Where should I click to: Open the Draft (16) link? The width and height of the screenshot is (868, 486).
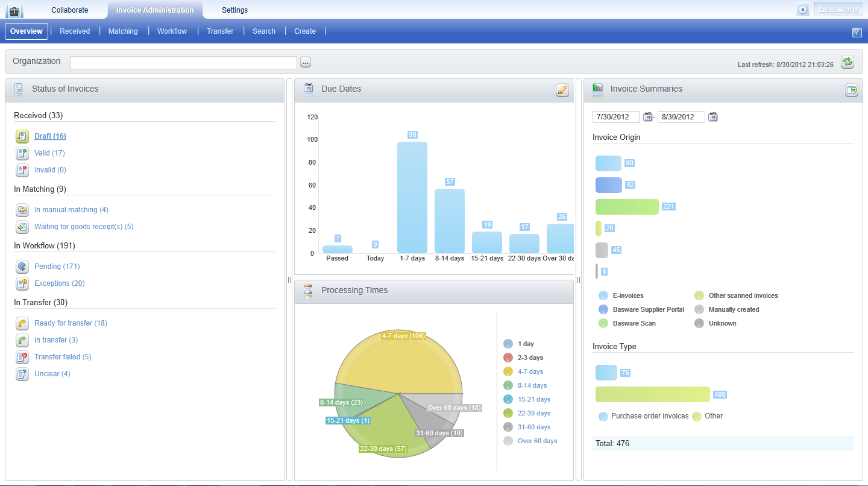[x=50, y=136]
